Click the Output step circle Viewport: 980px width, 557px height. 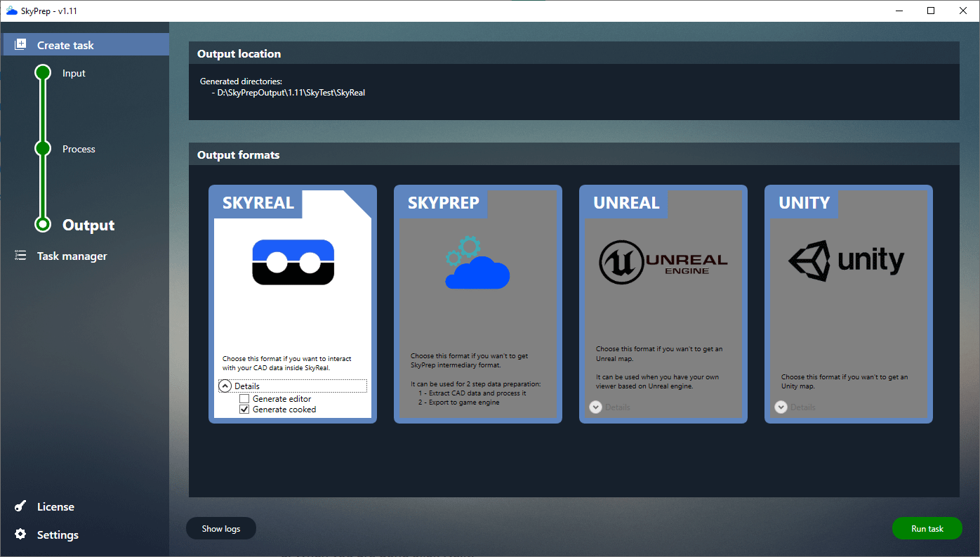pos(43,224)
